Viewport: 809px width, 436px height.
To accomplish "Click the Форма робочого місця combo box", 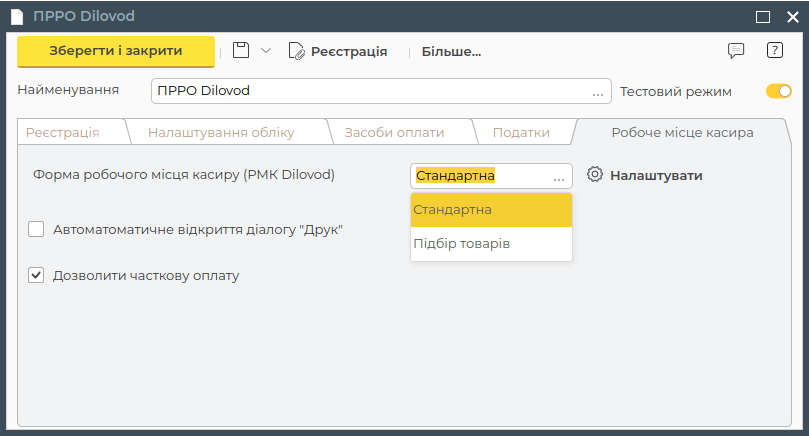I will pos(491,176).
